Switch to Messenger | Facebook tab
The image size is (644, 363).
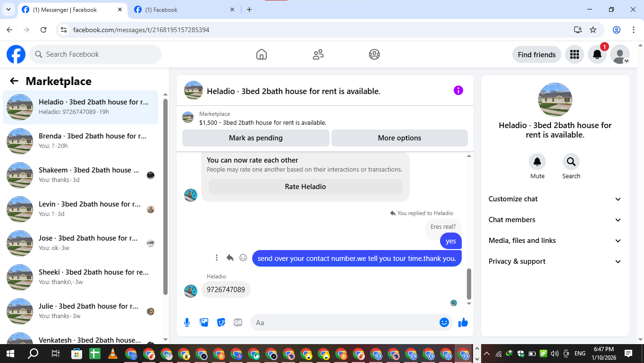point(72,9)
